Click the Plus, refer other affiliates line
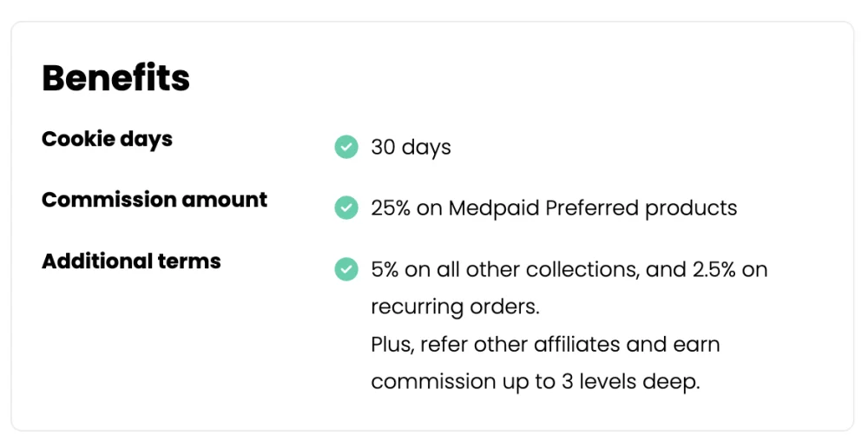 click(x=545, y=345)
